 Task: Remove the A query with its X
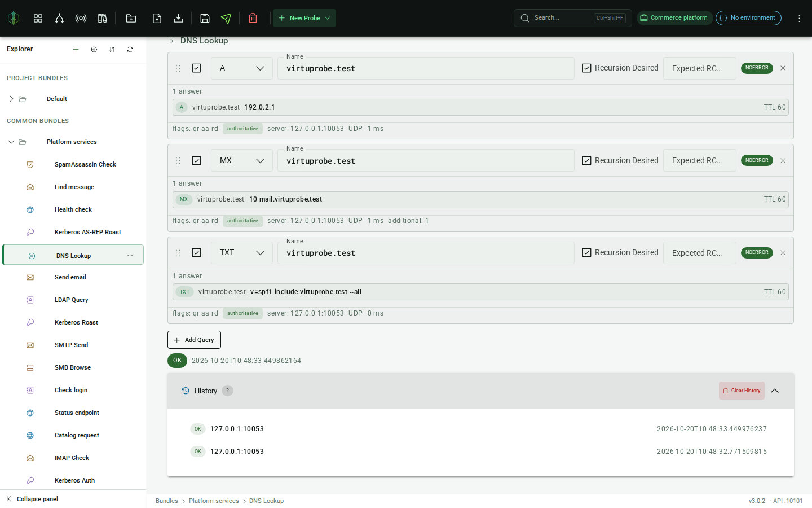[x=783, y=68]
